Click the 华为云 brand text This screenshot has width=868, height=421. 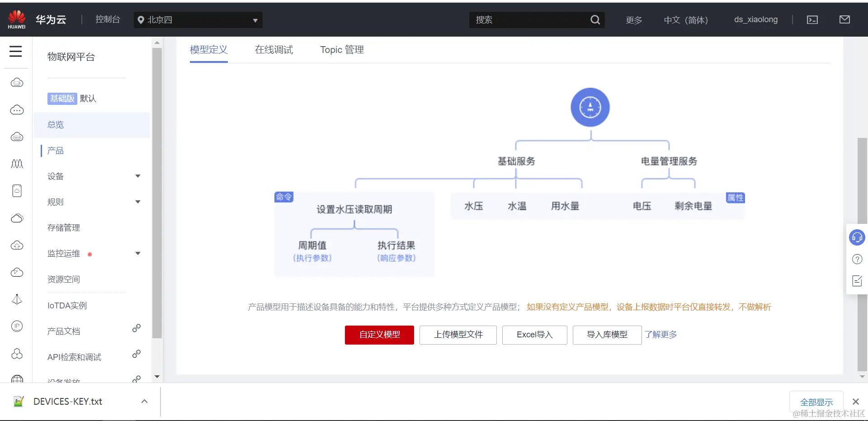pyautogui.click(x=51, y=19)
